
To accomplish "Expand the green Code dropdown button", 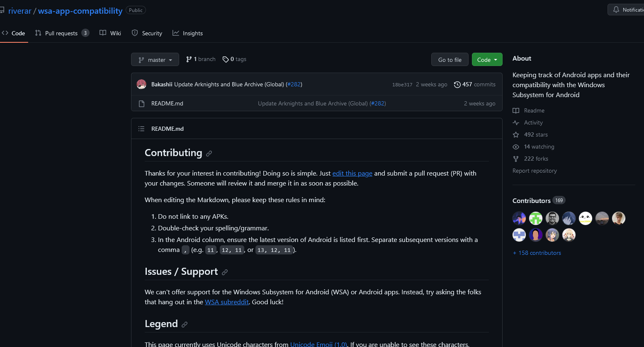I will 487,60.
